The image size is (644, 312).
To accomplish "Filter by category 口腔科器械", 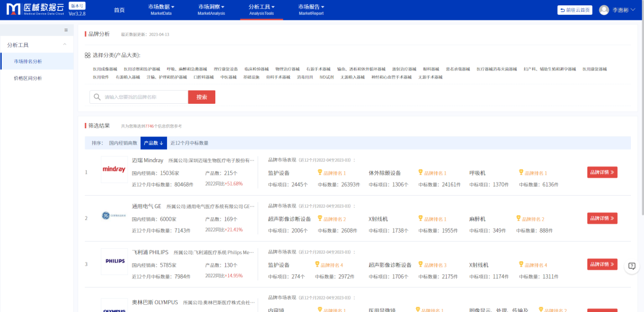I will coord(204,77).
